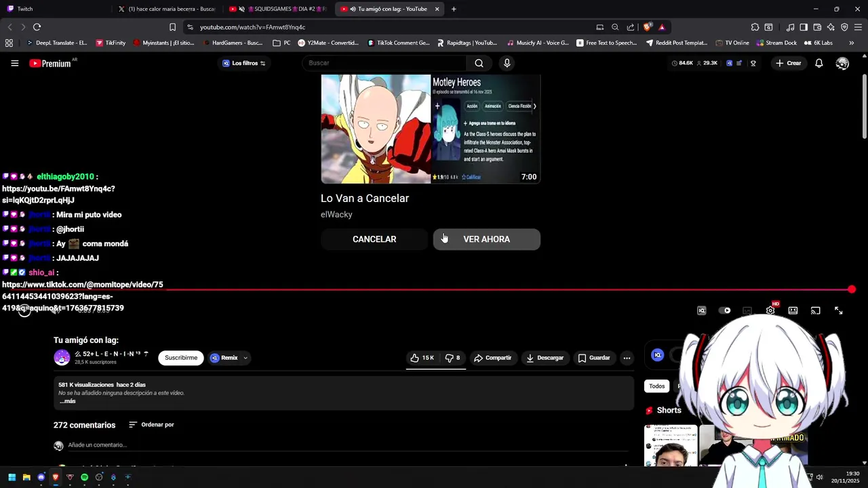Open the browser main menu
Image resolution: width=868 pixels, height=488 pixels.
coord(858,27)
